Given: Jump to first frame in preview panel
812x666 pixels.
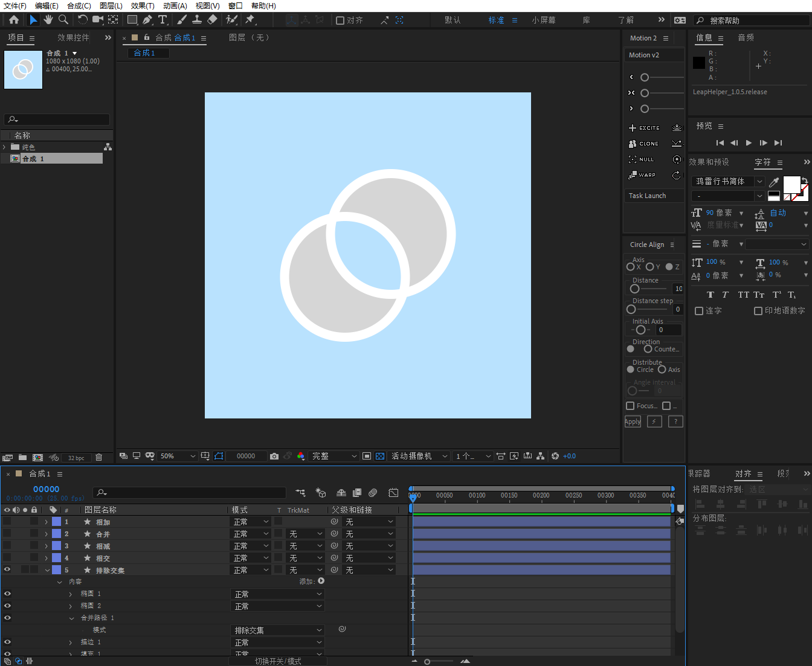Looking at the screenshot, I should (x=720, y=143).
